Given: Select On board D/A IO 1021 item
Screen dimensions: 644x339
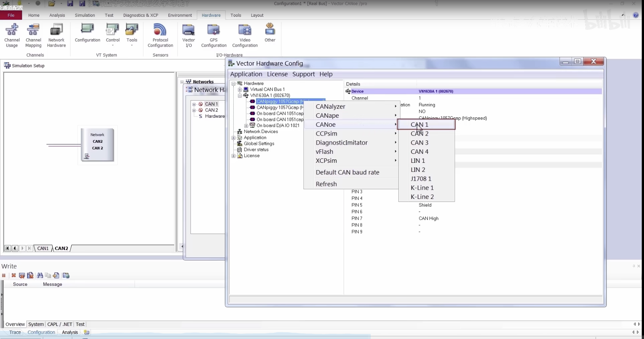Looking at the screenshot, I should click(278, 126).
